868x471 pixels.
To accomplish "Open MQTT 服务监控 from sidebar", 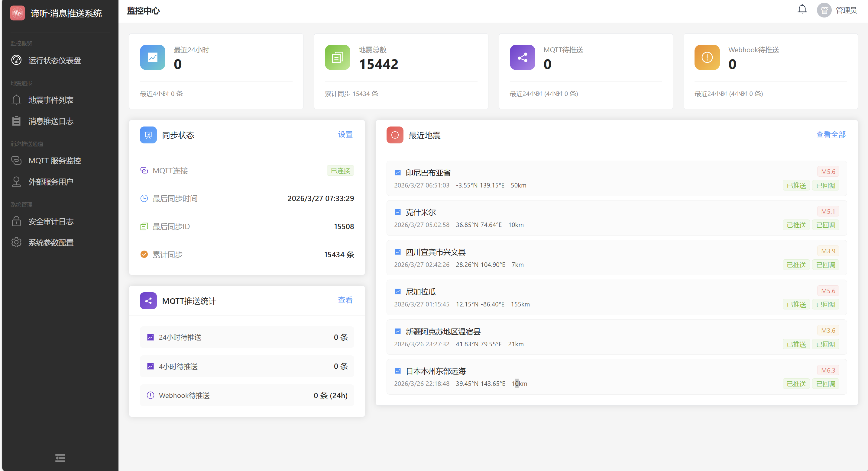I will (55, 161).
